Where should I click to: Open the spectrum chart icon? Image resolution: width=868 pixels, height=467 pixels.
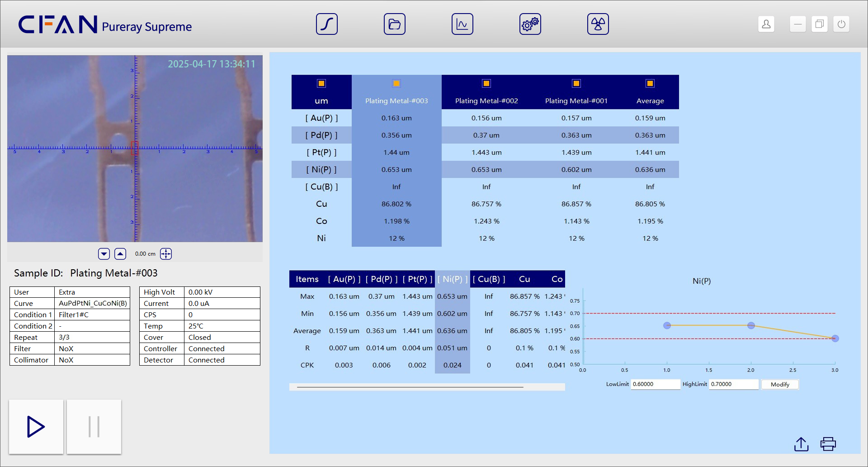pos(462,24)
